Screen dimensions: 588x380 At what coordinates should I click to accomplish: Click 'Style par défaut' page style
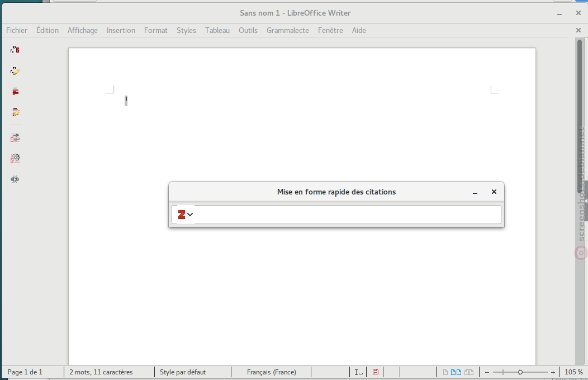(183, 372)
